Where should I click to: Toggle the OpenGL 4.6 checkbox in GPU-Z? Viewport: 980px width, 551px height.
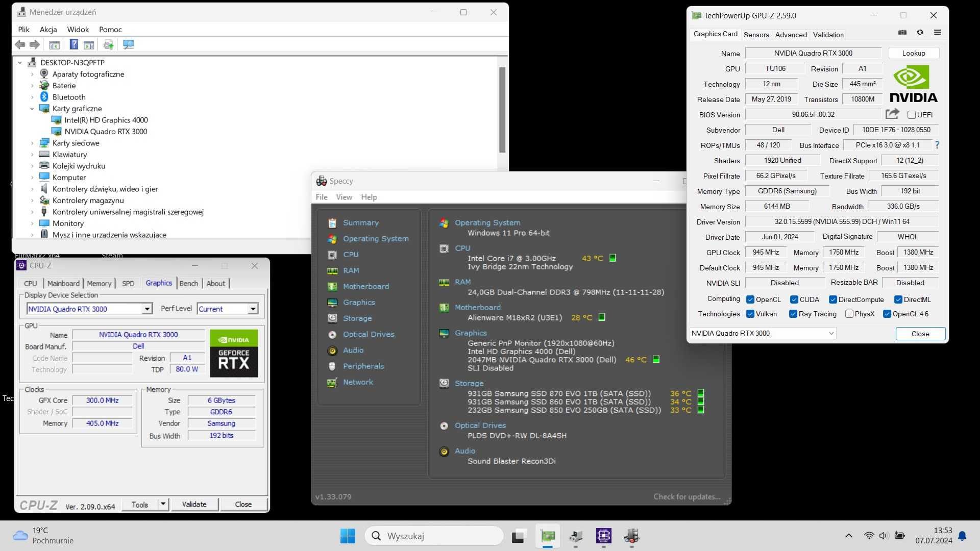coord(887,314)
